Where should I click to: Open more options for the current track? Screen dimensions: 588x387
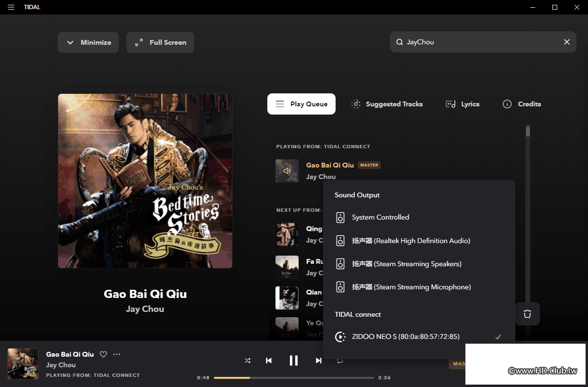pos(117,354)
